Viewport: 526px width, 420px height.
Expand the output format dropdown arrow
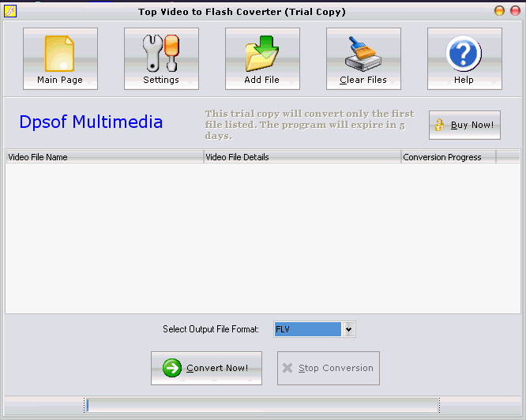point(349,329)
